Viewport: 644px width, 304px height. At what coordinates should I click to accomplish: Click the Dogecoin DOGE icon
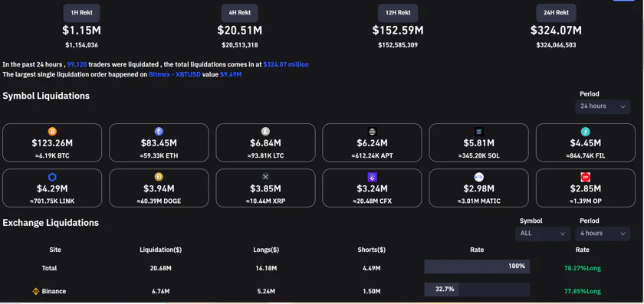[x=159, y=177]
